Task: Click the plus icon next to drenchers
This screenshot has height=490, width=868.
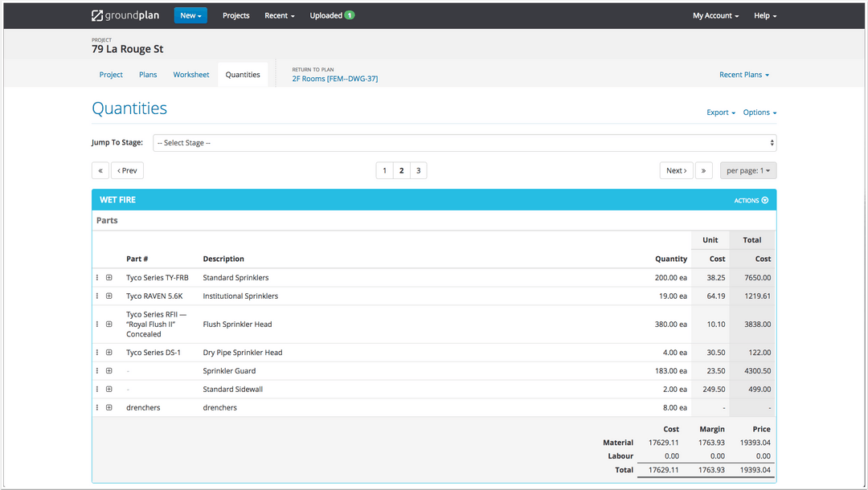Action: click(x=109, y=407)
